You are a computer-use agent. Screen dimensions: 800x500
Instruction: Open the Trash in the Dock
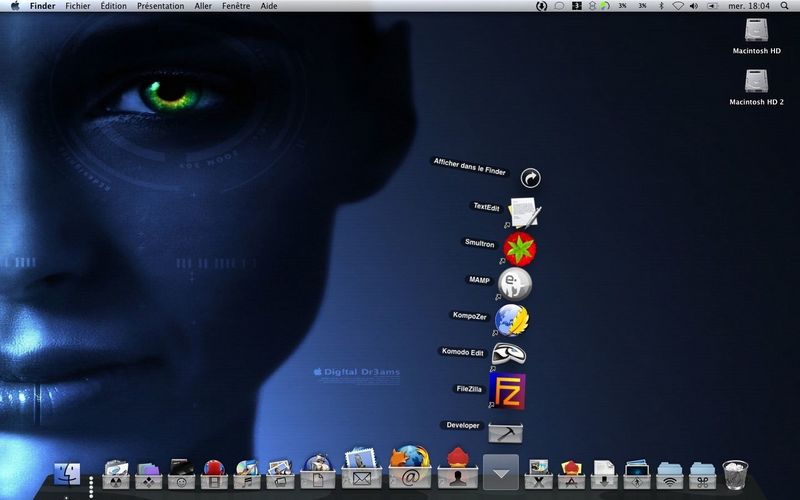point(735,475)
